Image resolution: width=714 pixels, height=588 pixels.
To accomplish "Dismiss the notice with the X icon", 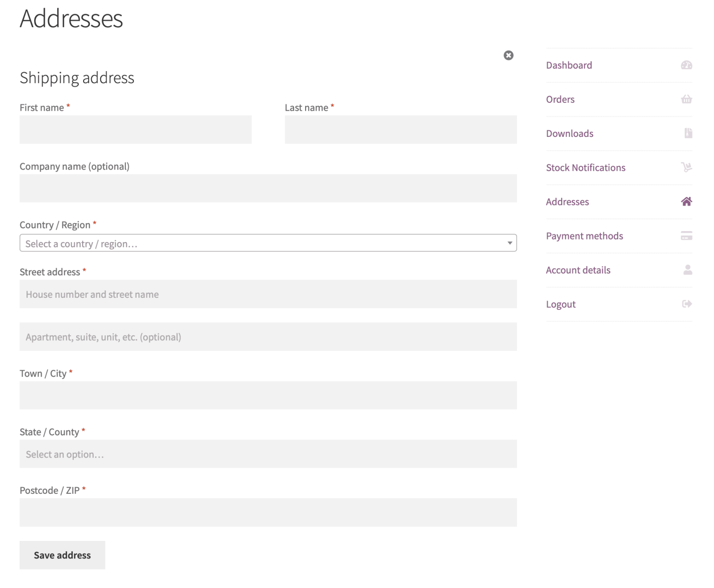I will pyautogui.click(x=509, y=55).
